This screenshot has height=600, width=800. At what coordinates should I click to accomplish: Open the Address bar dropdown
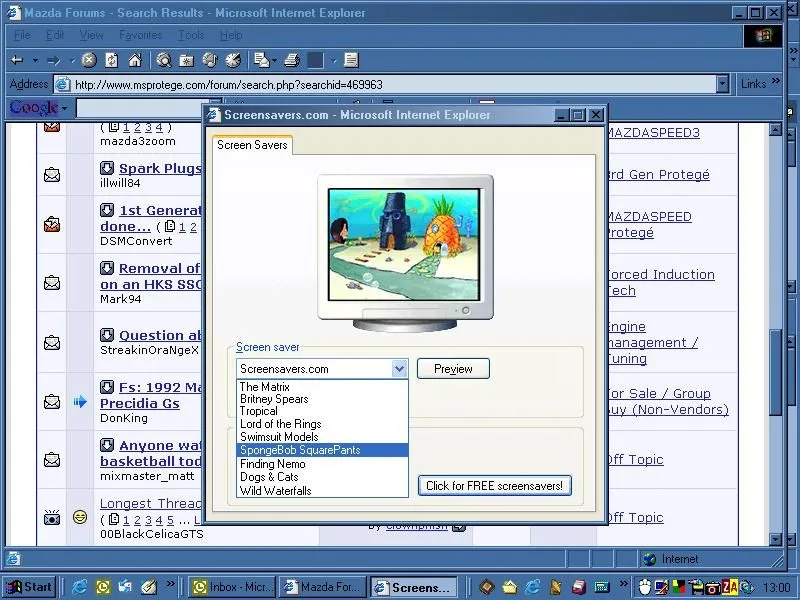(722, 83)
